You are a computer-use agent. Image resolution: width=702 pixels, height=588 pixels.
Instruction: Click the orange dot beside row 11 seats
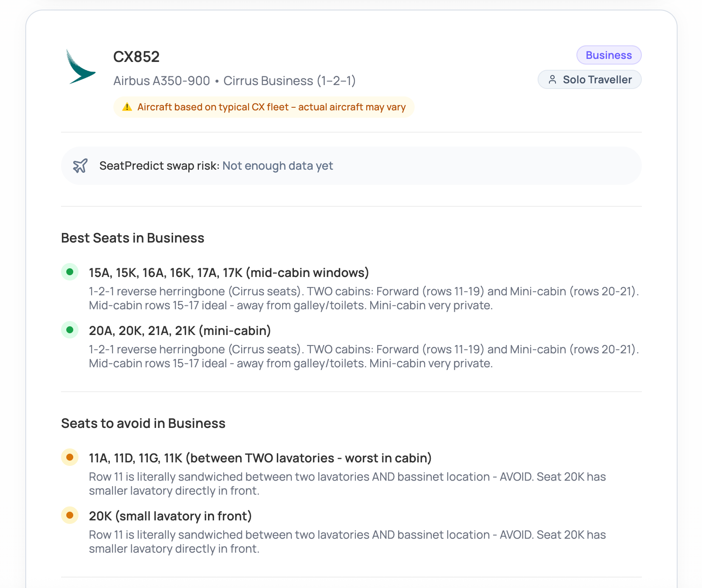click(70, 458)
